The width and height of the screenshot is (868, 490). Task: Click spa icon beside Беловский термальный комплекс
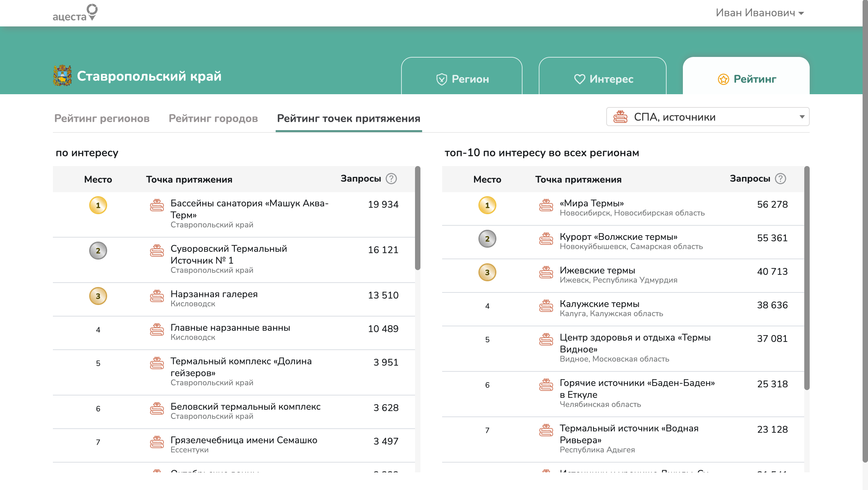click(x=157, y=409)
